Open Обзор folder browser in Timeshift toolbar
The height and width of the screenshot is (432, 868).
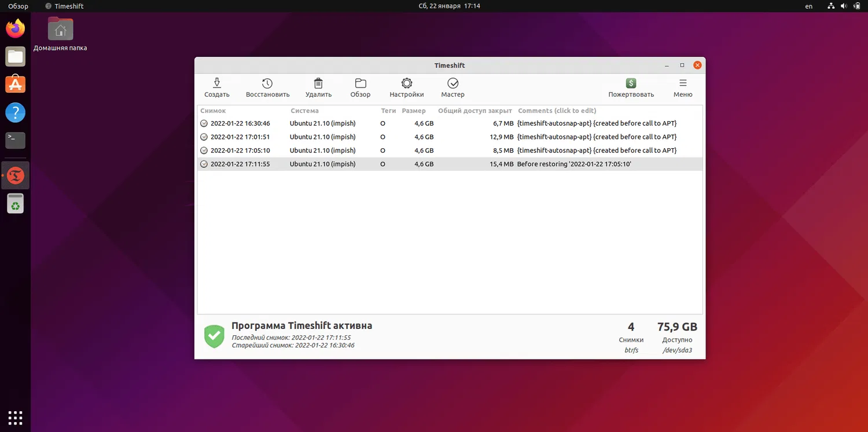coord(361,88)
